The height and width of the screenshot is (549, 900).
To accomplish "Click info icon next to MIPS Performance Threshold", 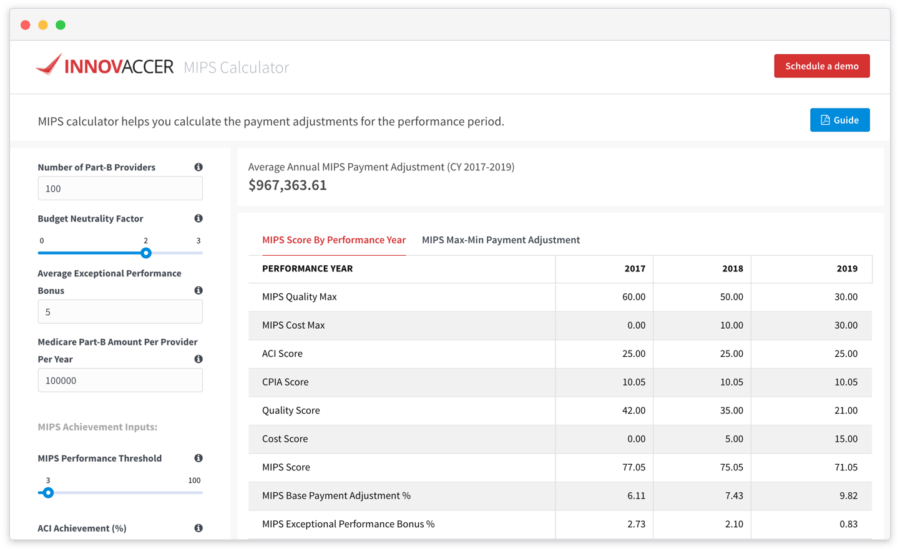I will coord(199,458).
